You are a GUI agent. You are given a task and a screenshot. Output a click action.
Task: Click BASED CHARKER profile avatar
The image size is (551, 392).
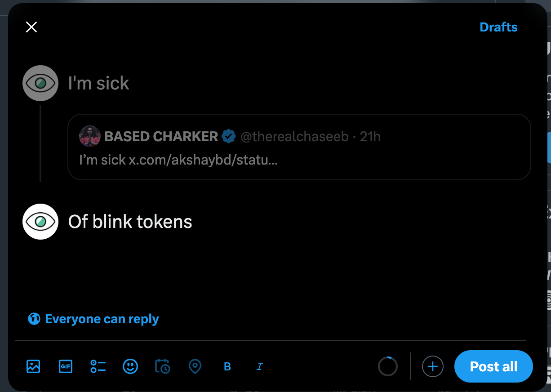click(89, 136)
